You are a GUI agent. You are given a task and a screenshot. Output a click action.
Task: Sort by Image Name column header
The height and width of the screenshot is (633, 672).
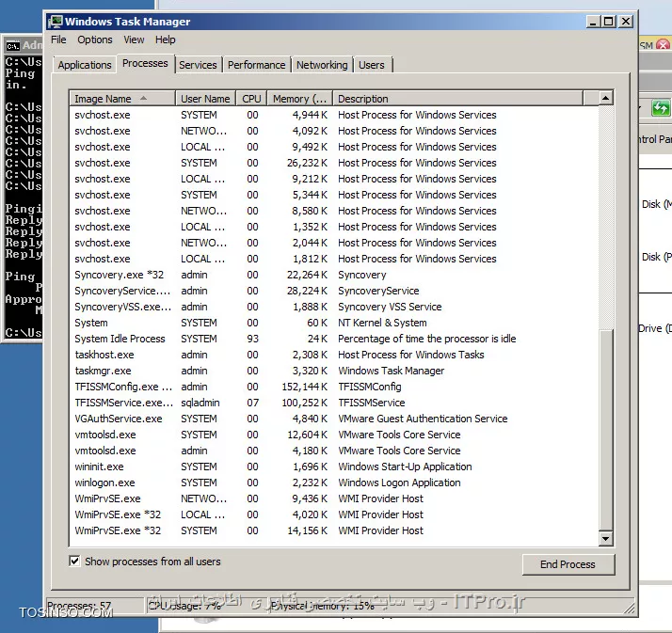[x=122, y=99]
